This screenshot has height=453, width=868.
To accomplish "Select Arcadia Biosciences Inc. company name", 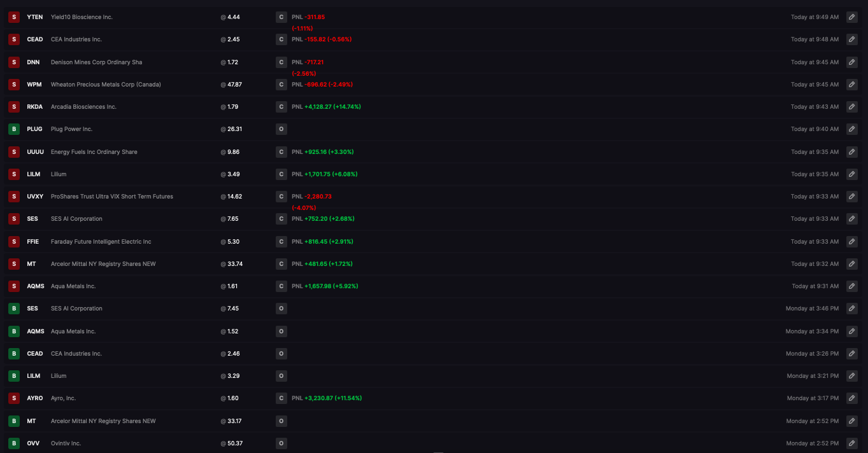I will point(83,107).
